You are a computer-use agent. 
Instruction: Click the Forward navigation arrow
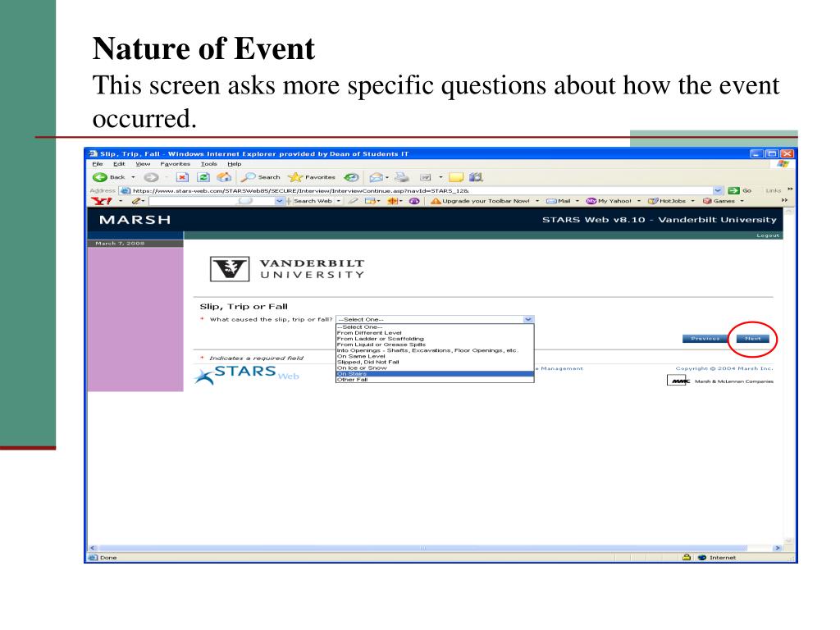(151, 177)
